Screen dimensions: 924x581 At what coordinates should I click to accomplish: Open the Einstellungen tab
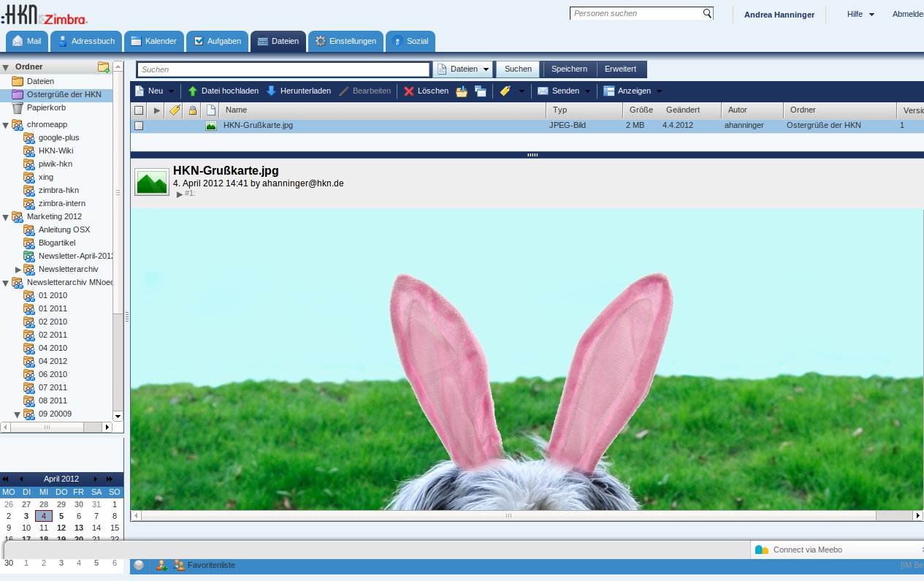coord(345,42)
